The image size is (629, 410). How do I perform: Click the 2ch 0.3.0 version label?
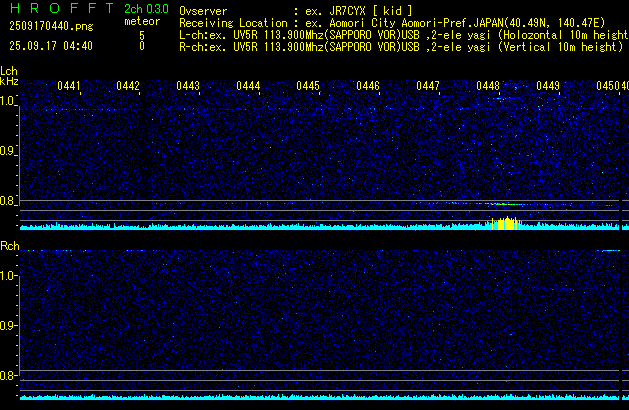(146, 9)
